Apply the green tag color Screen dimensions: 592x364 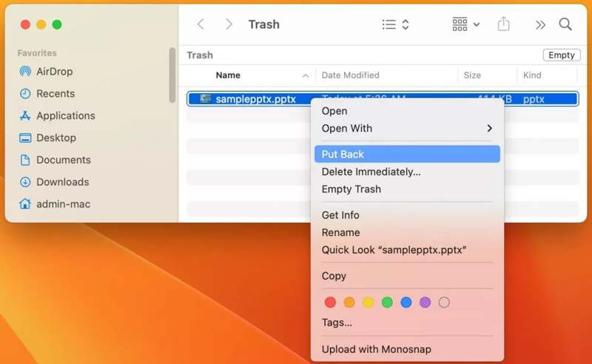coord(387,303)
